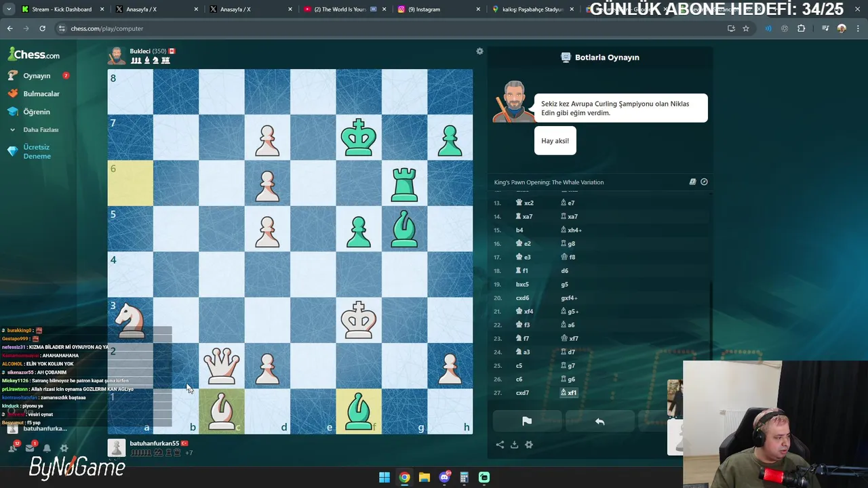
Task: Click the black bishop on f1
Action: pyautogui.click(x=359, y=411)
